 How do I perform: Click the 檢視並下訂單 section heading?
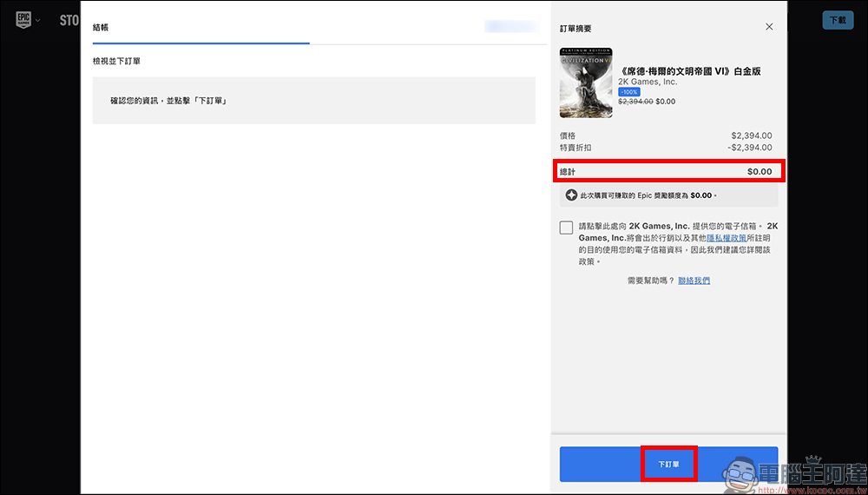coord(116,61)
